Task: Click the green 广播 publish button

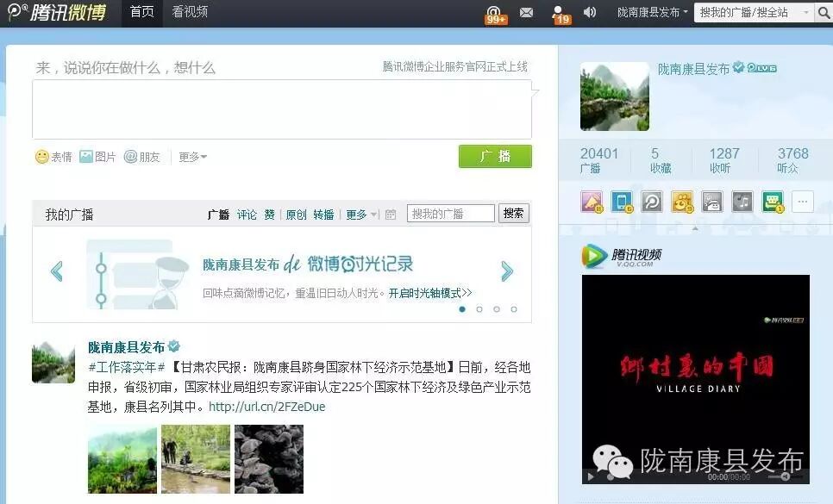Action: pos(495,156)
